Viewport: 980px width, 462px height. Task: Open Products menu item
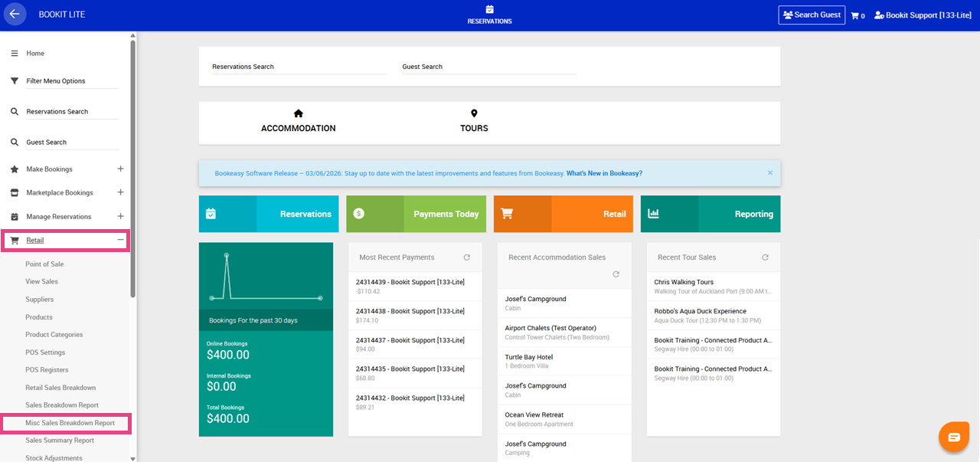pos(39,317)
